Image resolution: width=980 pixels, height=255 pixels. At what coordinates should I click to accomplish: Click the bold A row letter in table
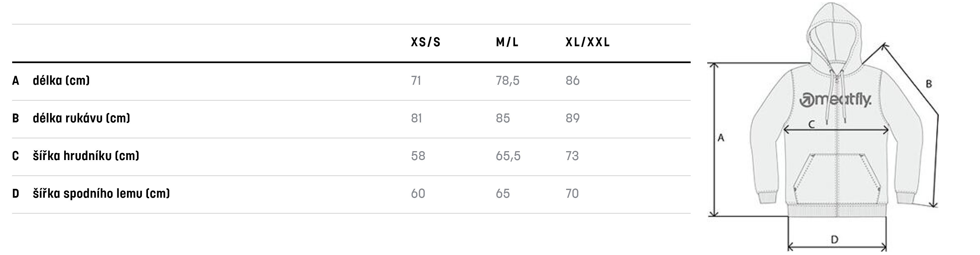point(15,81)
